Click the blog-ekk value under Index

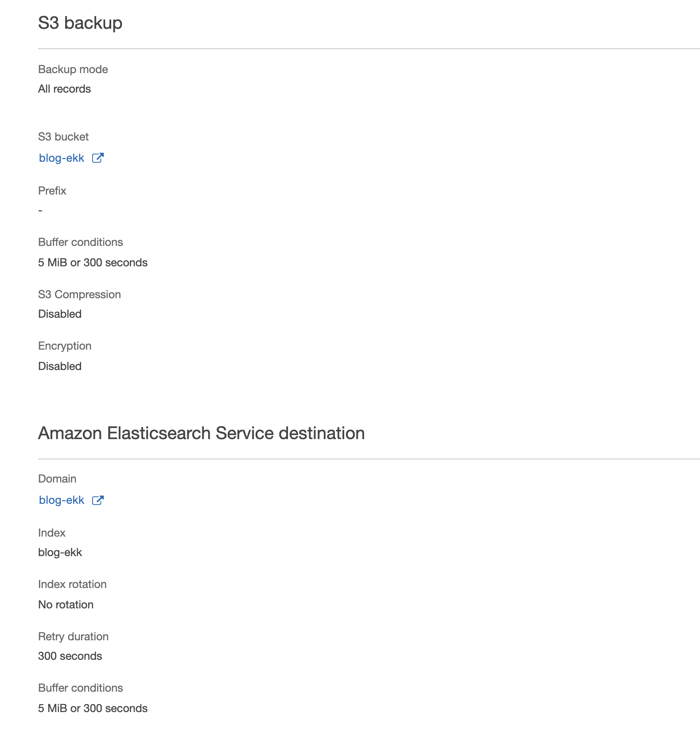click(60, 553)
